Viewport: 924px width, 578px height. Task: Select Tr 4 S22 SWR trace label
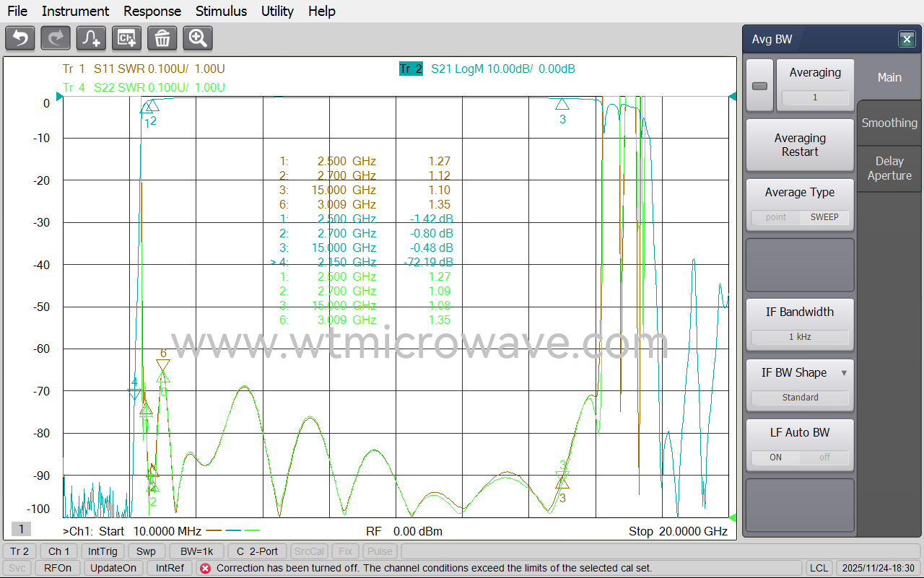[144, 88]
